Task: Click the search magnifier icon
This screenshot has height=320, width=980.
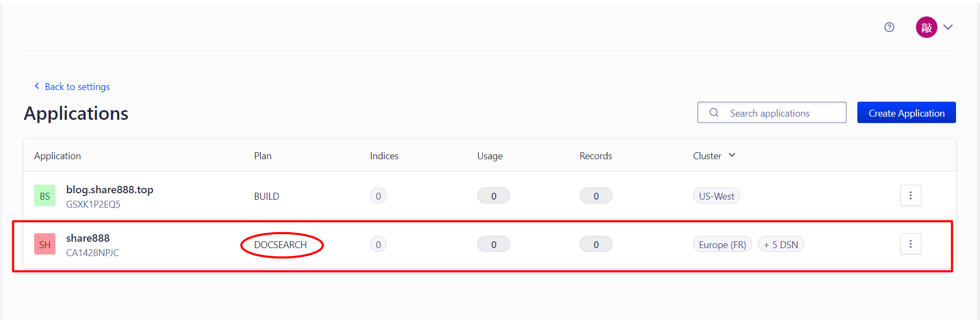Action: click(714, 112)
